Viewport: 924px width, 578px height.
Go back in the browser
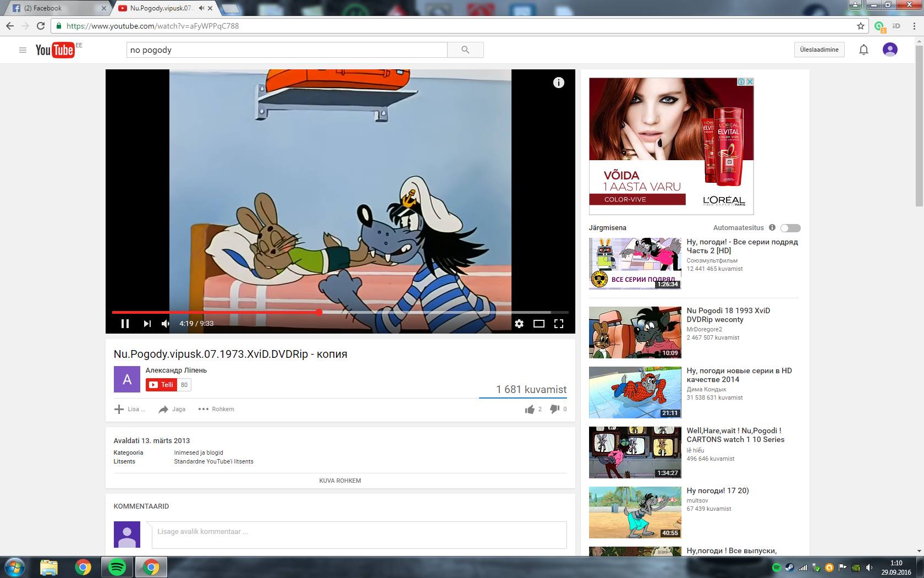(10, 26)
